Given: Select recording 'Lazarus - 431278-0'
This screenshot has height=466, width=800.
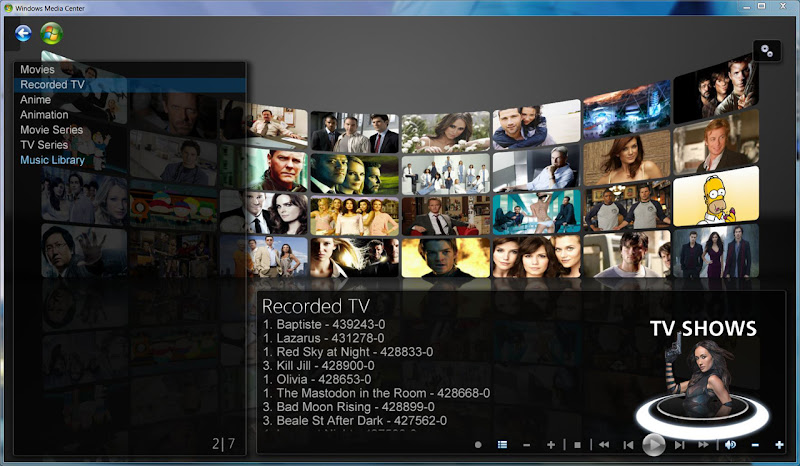Looking at the screenshot, I should [x=323, y=338].
